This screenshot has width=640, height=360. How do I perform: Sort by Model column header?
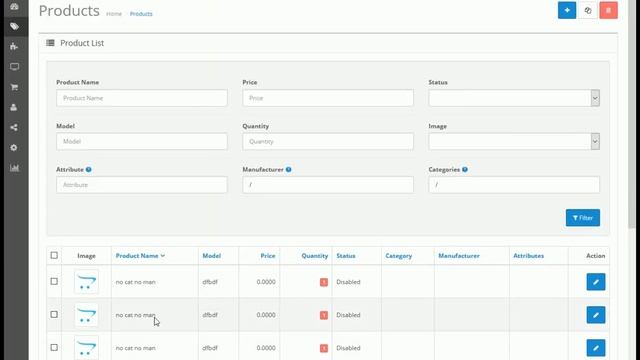[211, 256]
